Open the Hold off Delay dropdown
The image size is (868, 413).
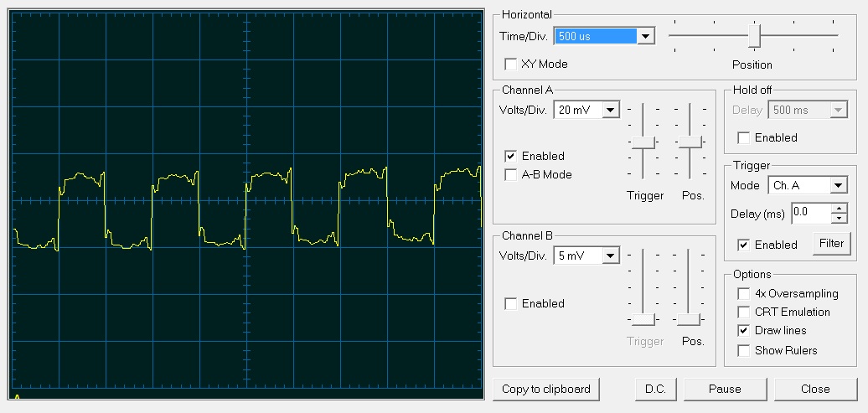839,110
